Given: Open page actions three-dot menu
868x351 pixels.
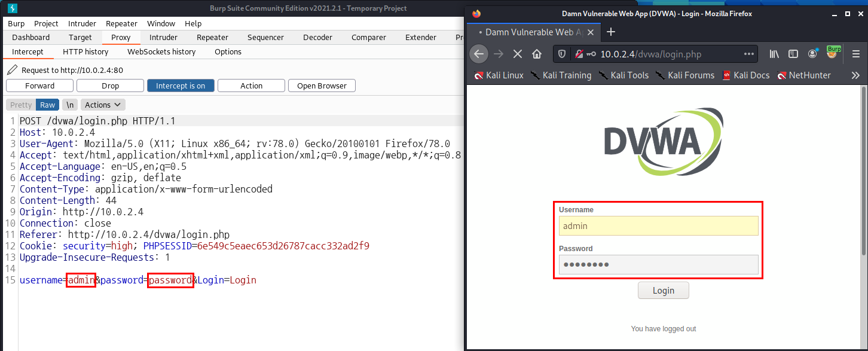Looking at the screenshot, I should click(748, 54).
